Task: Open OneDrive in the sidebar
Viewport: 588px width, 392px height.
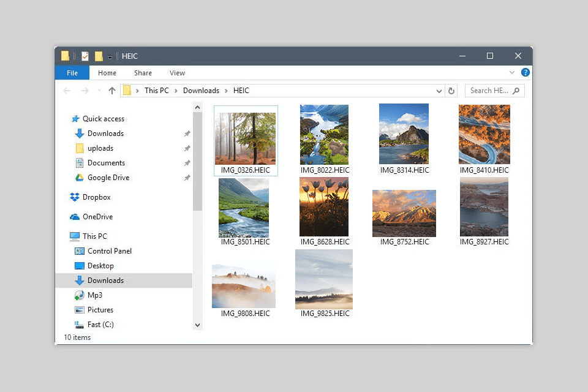Action: [x=97, y=217]
